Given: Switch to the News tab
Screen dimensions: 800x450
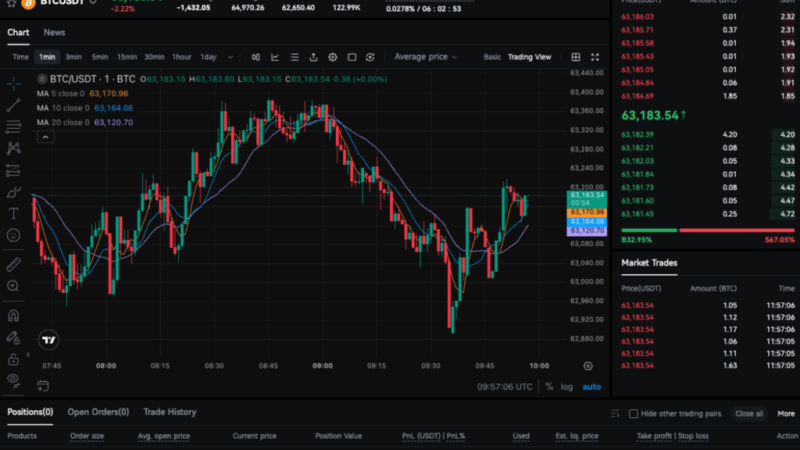Looking at the screenshot, I should tap(54, 32).
